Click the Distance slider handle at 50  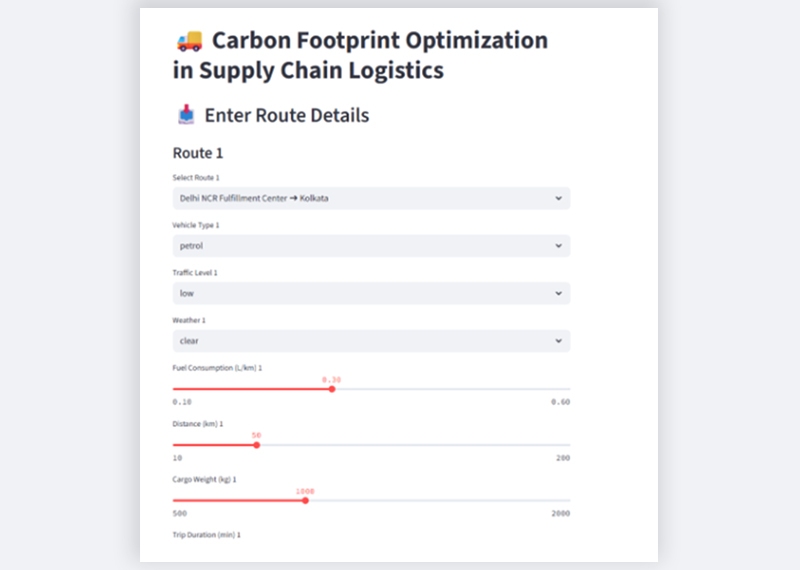[x=257, y=445]
